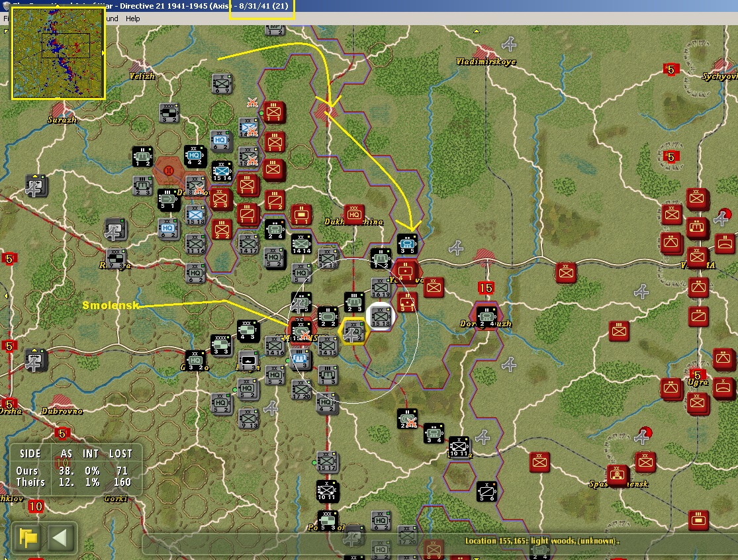Select the gray infantry division 14-17
The height and width of the screenshot is (560, 738).
pos(248,244)
